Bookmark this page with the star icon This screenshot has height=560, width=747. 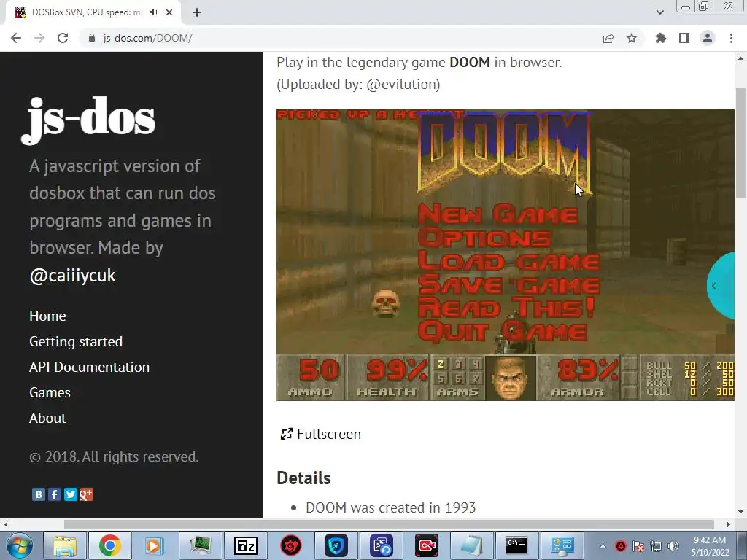click(x=631, y=38)
